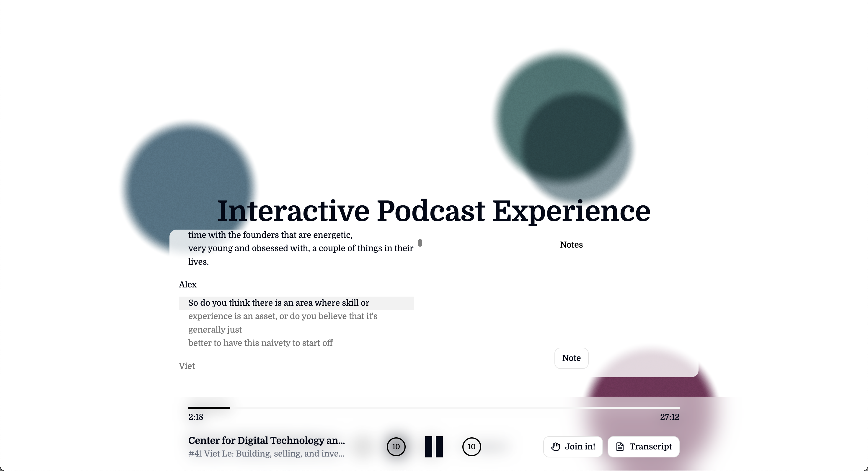Click the speaker name Alex
The width and height of the screenshot is (868, 471).
(187, 285)
